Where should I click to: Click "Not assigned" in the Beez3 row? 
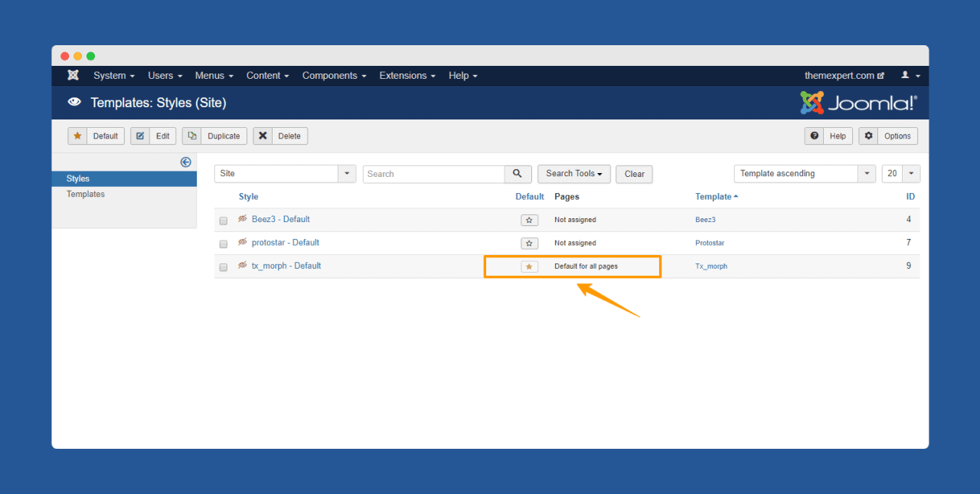click(x=575, y=220)
